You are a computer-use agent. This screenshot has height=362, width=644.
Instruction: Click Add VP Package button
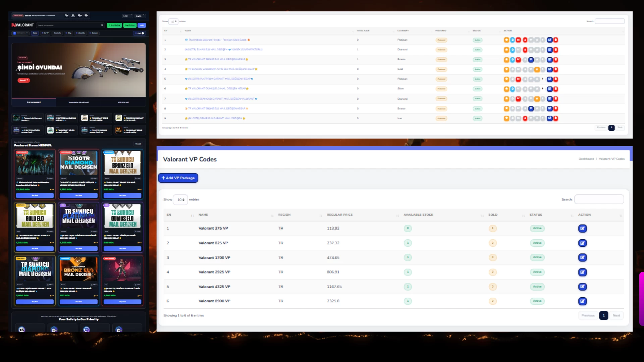178,178
